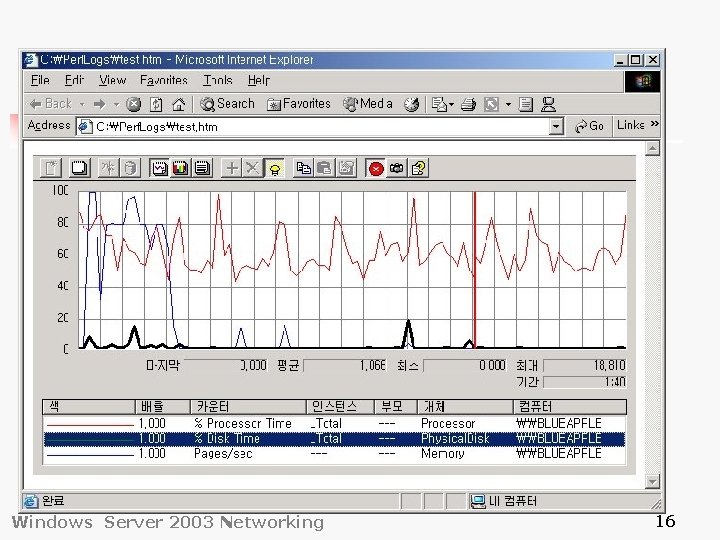Image resolution: width=720 pixels, height=540 pixels.
Task: Click the New Counter Set icon
Action: [x=51, y=168]
